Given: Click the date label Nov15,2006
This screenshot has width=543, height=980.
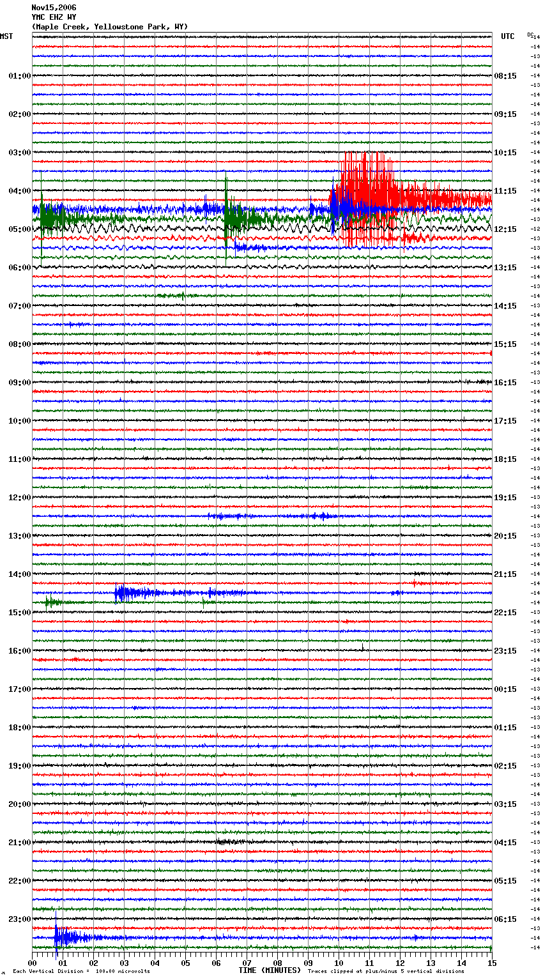Looking at the screenshot, I should click(x=54, y=8).
